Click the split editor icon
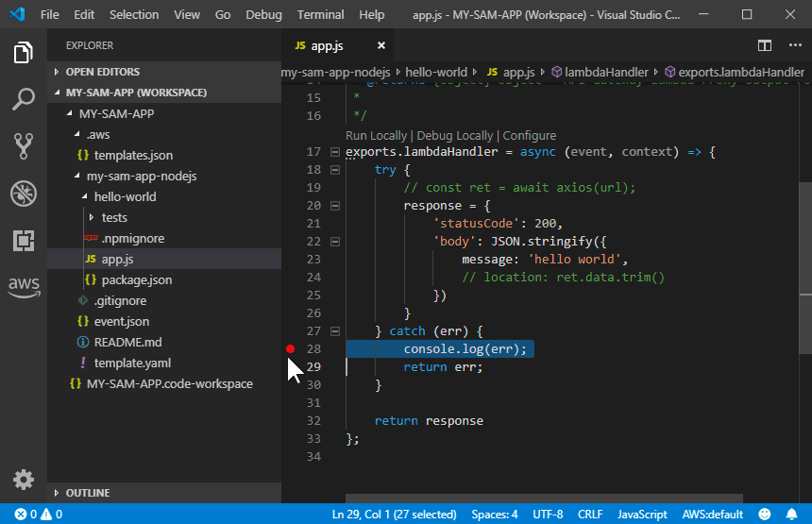The image size is (812, 524). point(765,45)
